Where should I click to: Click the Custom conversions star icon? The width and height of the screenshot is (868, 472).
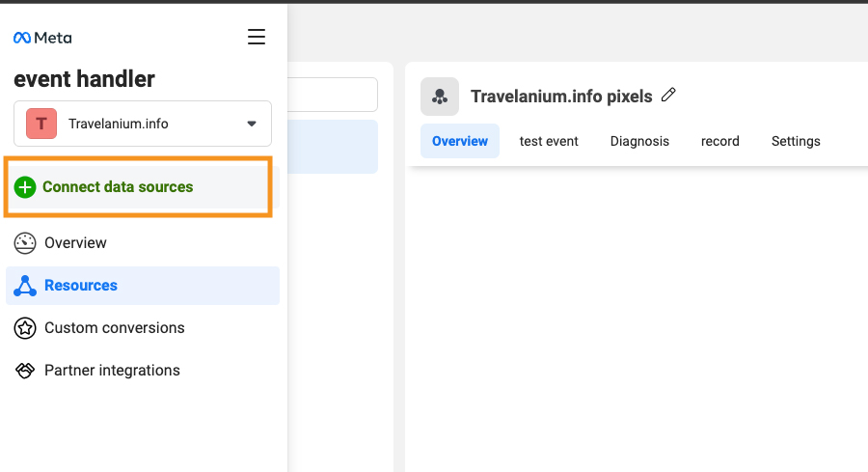(x=25, y=328)
